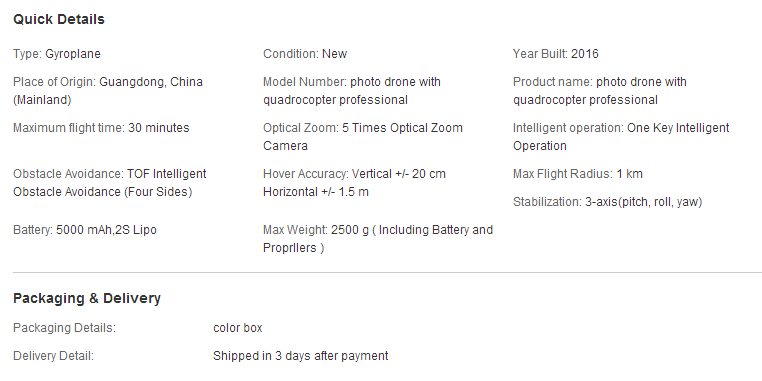Select Place of Origin Guangdong, China
Image resolution: width=762 pixels, height=381 pixels.
[x=108, y=91]
